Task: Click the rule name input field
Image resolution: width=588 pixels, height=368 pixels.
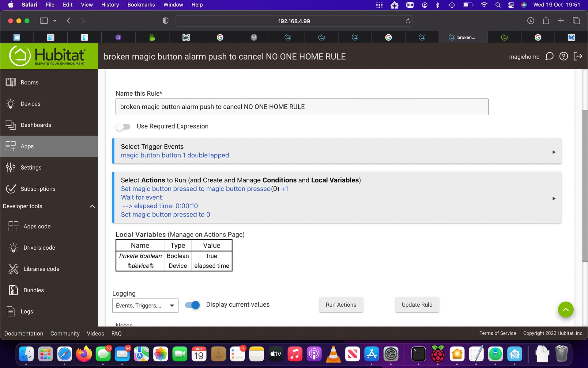Action: pyautogui.click(x=302, y=107)
